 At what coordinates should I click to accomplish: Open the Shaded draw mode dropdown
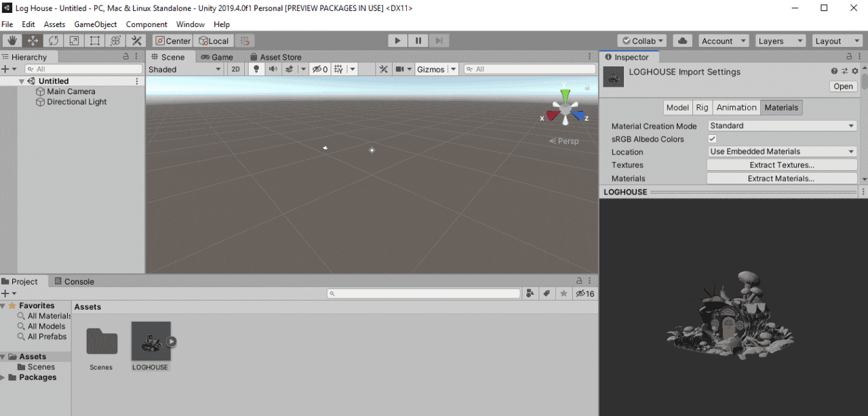pyautogui.click(x=184, y=69)
